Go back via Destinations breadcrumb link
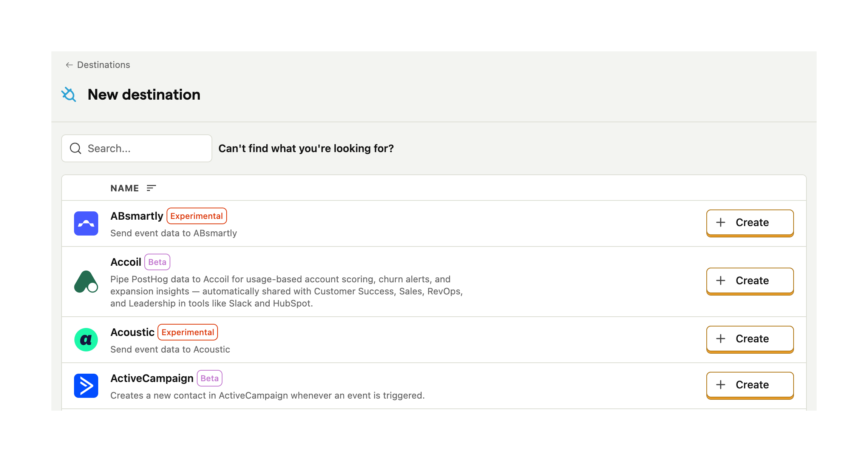The image size is (868, 462). point(103,65)
